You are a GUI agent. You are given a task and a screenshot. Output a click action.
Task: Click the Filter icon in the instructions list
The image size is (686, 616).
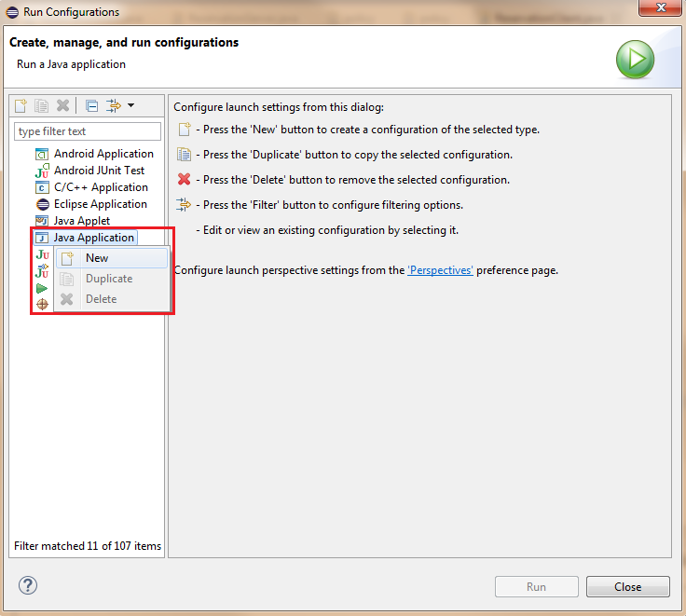(184, 204)
